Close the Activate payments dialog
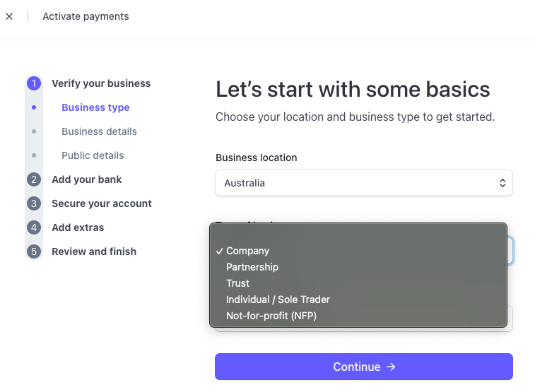The width and height of the screenshot is (535, 392). 9,16
